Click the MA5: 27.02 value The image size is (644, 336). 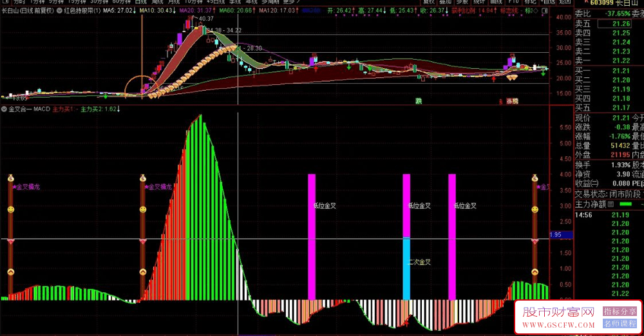pyautogui.click(x=120, y=11)
